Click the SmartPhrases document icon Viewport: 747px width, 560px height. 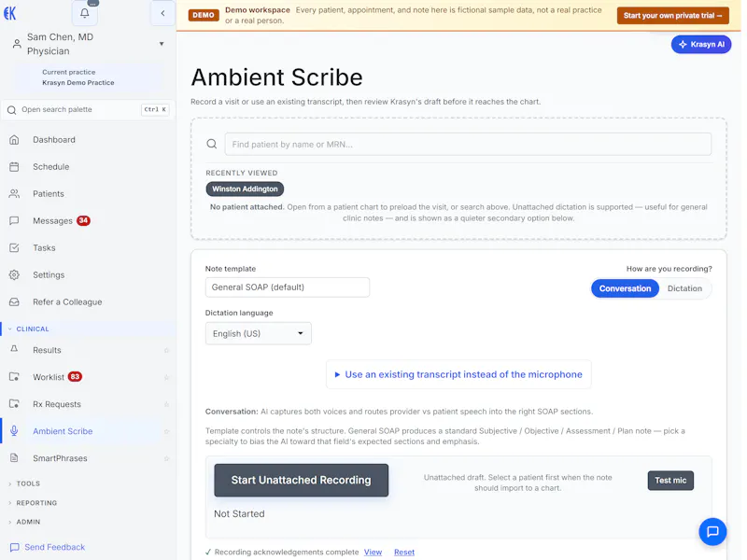pyautogui.click(x=14, y=458)
